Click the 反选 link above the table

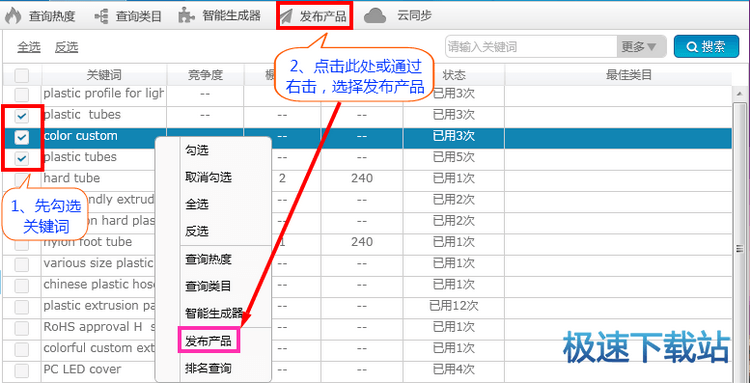[x=66, y=47]
